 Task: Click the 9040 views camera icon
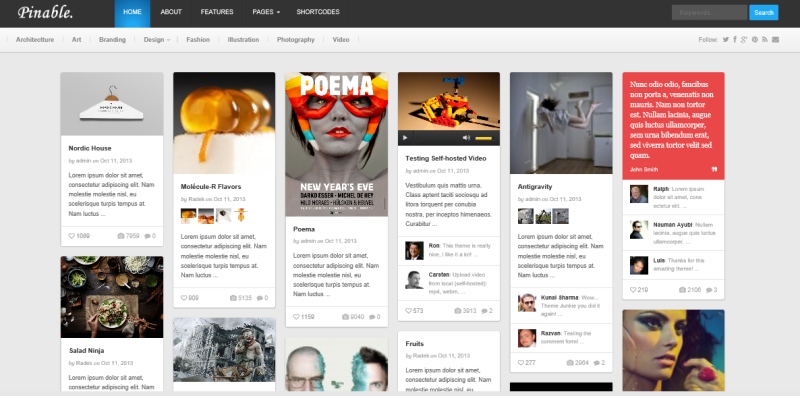coord(345,316)
